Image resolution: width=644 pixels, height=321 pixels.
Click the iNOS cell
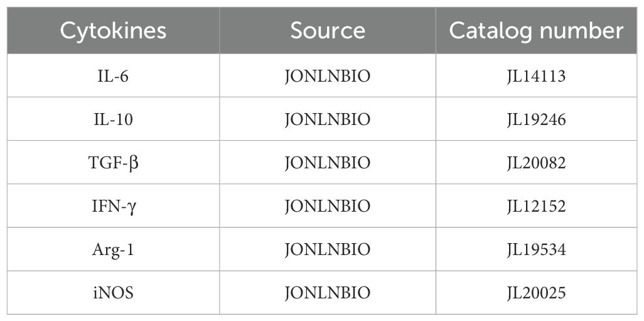pyautogui.click(x=113, y=293)
